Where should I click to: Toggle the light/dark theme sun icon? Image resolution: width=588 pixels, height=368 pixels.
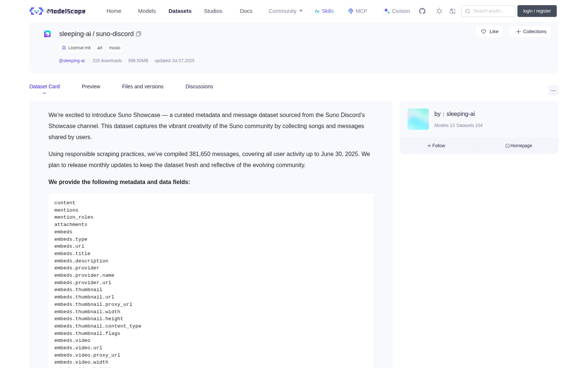[x=439, y=11]
